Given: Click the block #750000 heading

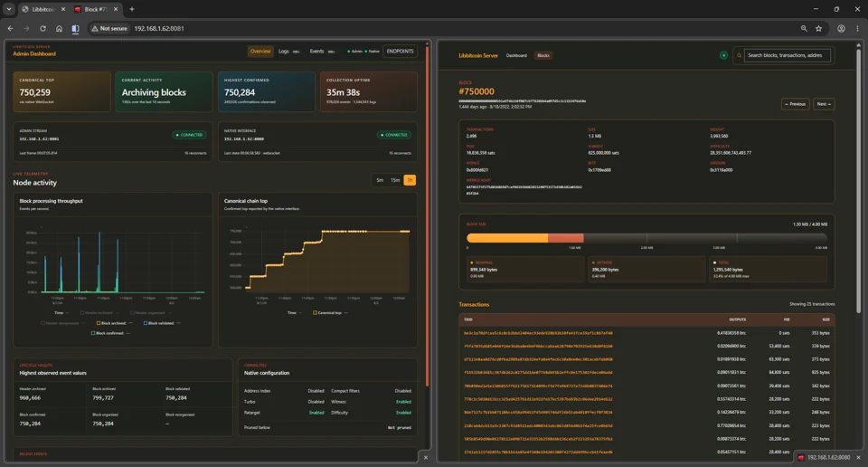Looking at the screenshot, I should coord(476,91).
